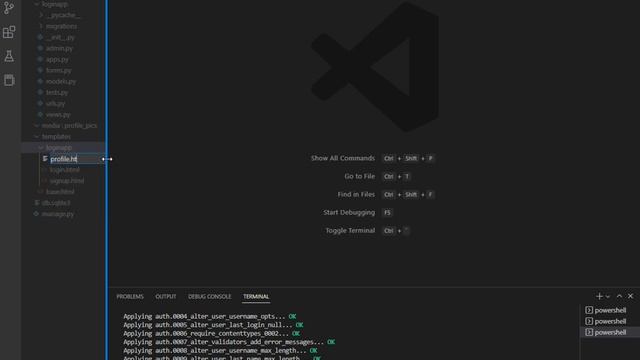Image resolution: width=640 pixels, height=360 pixels.
Task: Open views.py in the explorer
Action: point(58,115)
